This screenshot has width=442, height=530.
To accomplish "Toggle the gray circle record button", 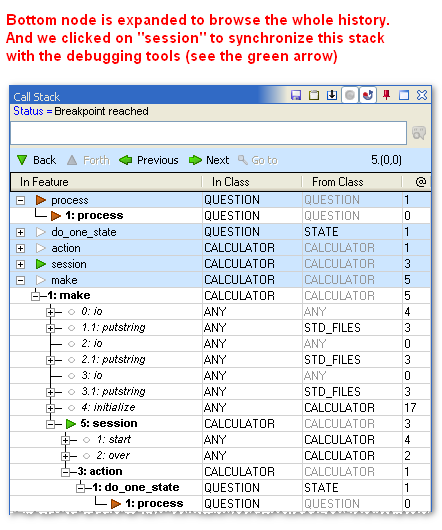I will tap(350, 95).
